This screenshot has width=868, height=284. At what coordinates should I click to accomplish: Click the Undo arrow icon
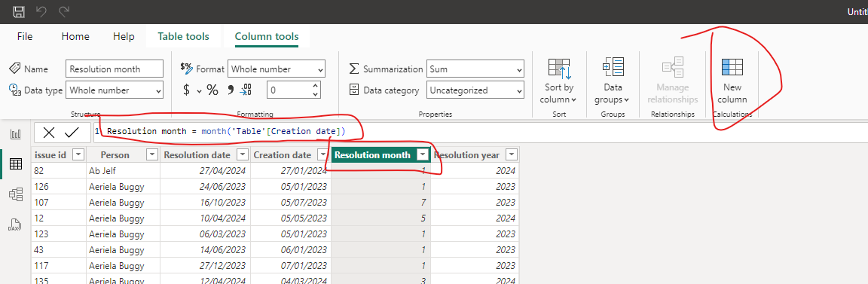pos(41,11)
